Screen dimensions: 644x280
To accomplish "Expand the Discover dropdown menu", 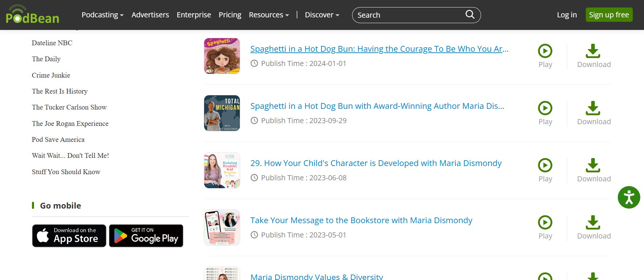I will [322, 15].
